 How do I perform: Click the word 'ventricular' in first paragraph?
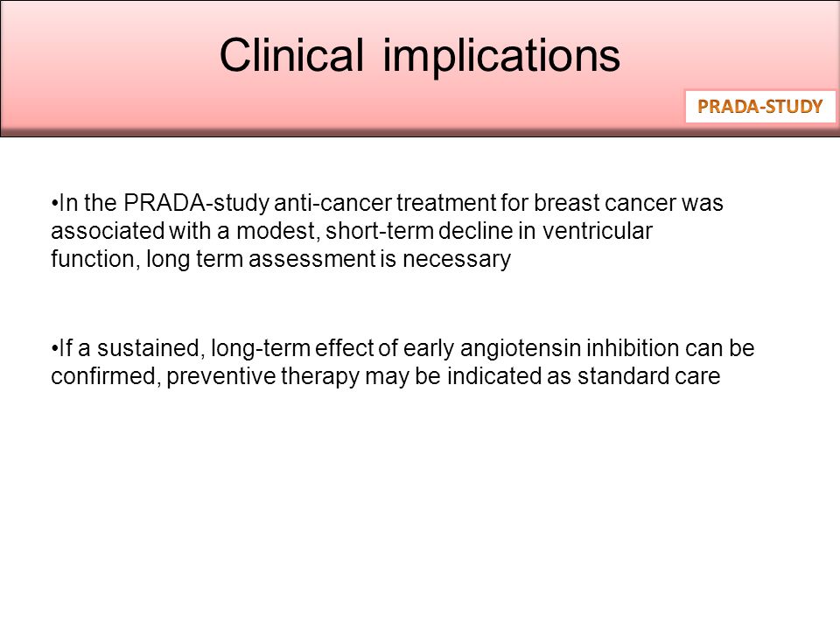(597, 231)
